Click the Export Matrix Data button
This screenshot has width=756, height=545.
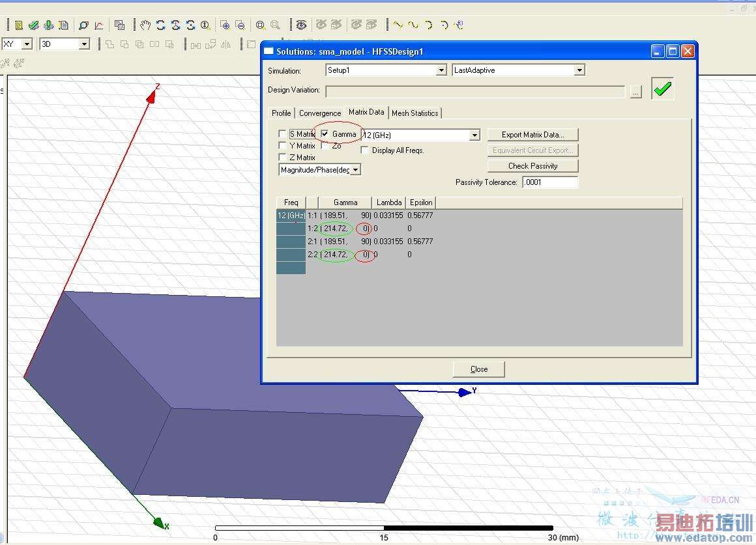(532, 135)
